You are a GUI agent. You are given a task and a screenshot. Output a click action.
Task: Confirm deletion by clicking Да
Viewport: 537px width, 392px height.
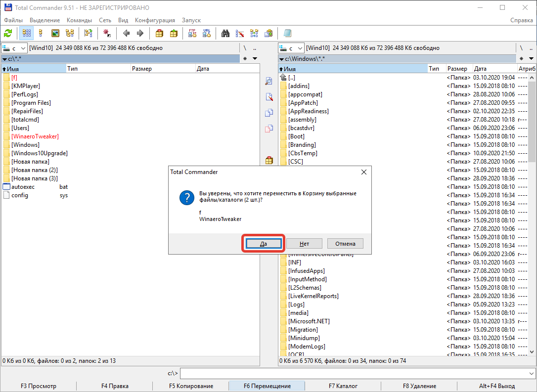[263, 244]
